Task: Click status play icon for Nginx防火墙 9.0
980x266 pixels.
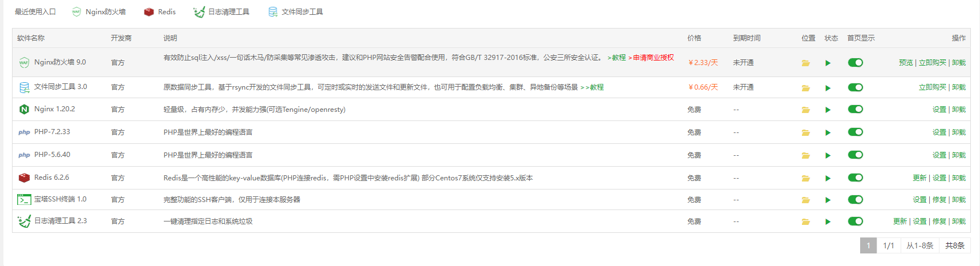Action: tap(828, 63)
